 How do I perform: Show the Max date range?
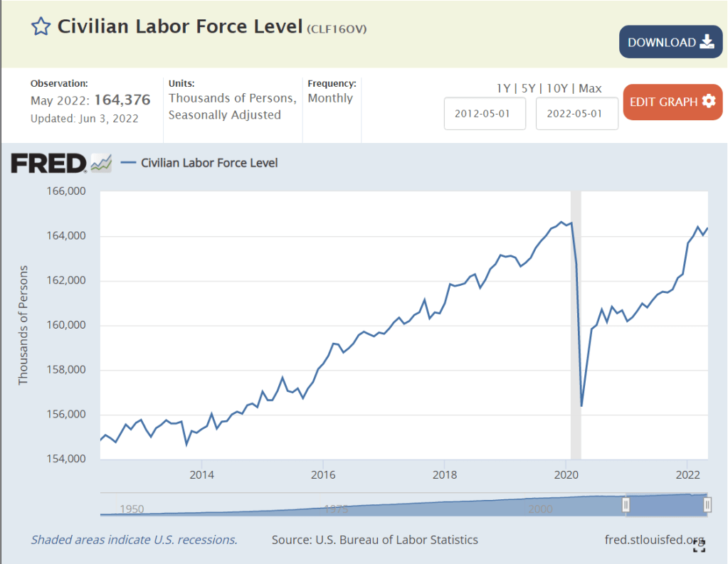pos(590,88)
